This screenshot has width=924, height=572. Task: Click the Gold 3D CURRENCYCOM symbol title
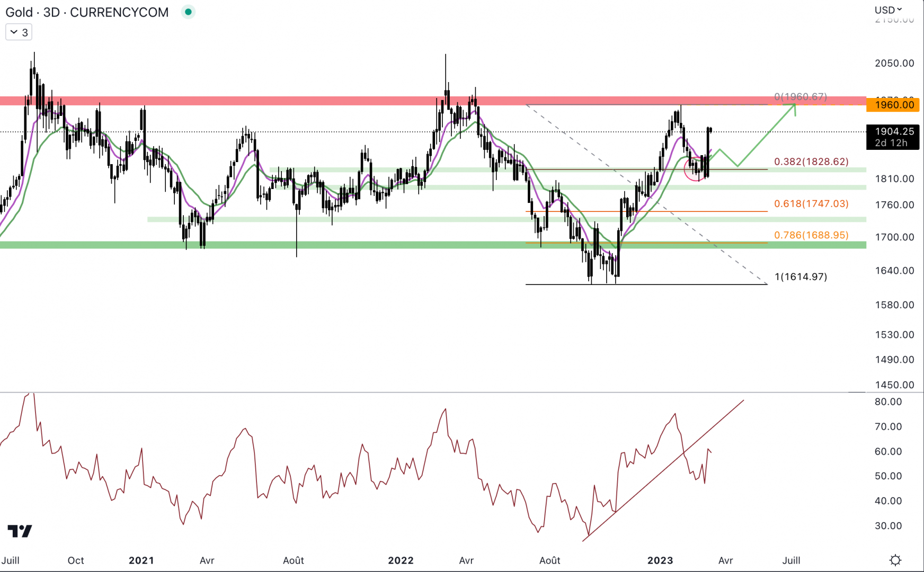pos(87,12)
